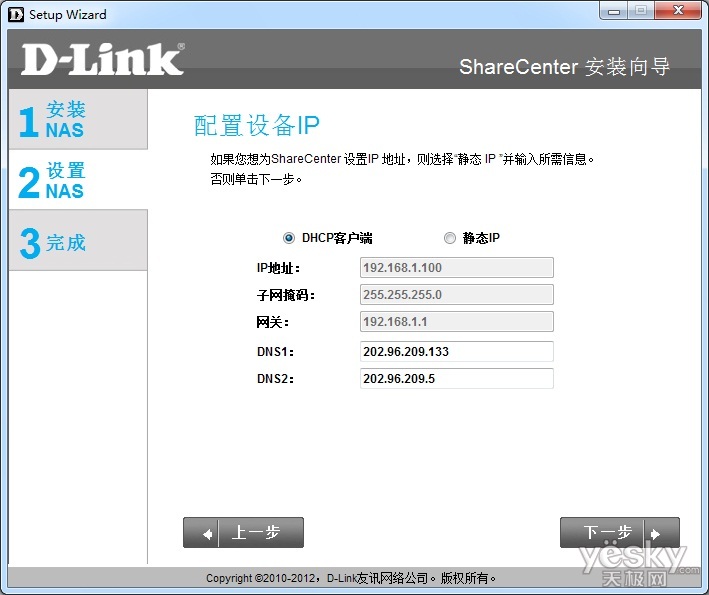This screenshot has height=595, width=709.
Task: Click the 配置设备IP heading
Action: 257,125
